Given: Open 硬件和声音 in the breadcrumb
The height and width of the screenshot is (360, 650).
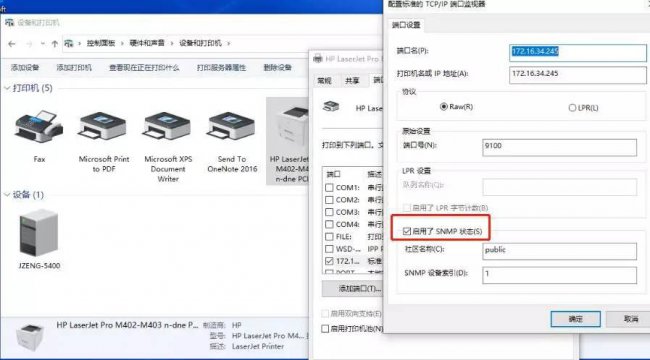Looking at the screenshot, I should [147, 43].
